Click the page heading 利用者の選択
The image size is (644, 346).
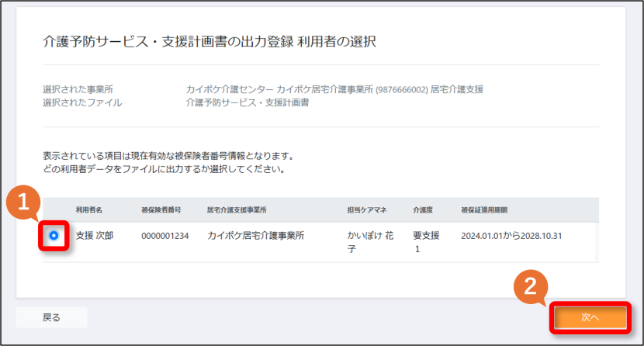[x=337, y=41]
